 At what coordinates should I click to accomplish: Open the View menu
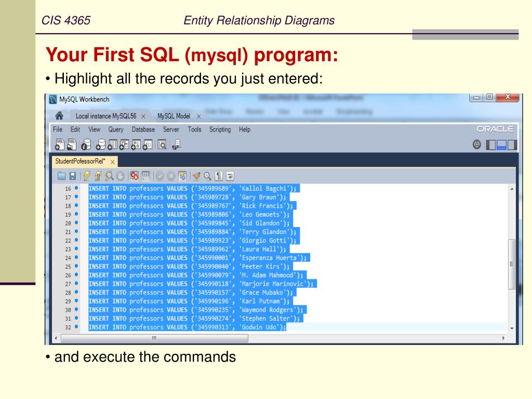[95, 129]
